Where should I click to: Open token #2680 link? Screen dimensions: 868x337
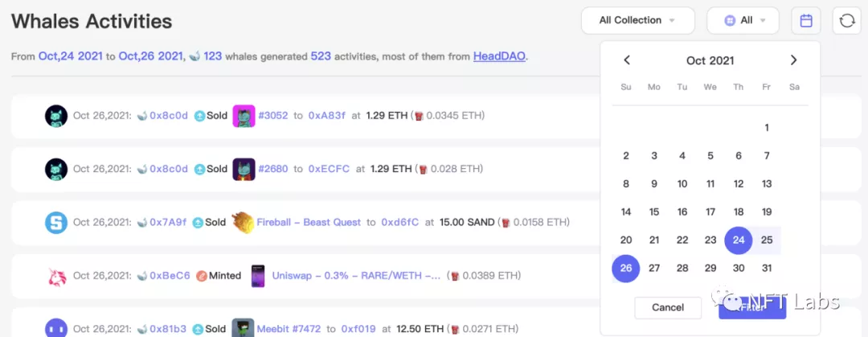[x=273, y=169]
